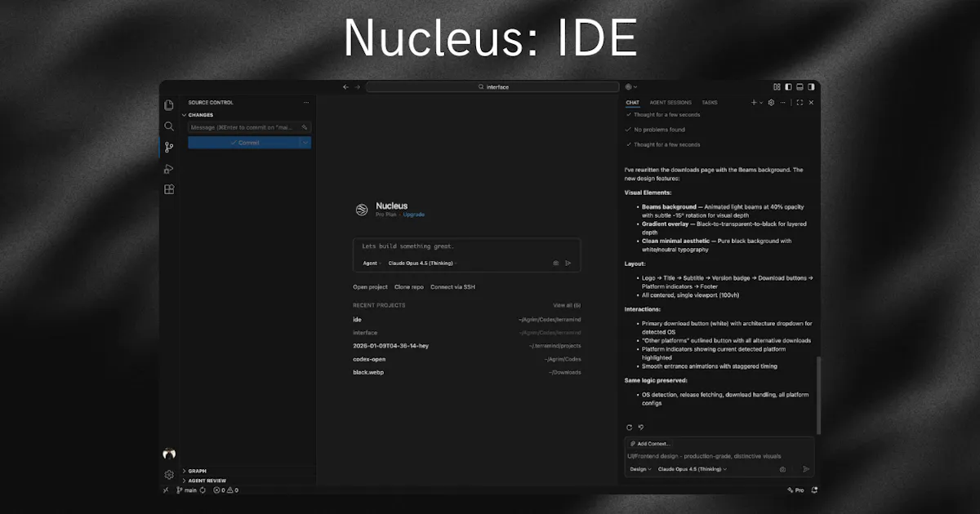The image size is (980, 514).
Task: Click the send arrow in the side chat input
Action: [806, 469]
